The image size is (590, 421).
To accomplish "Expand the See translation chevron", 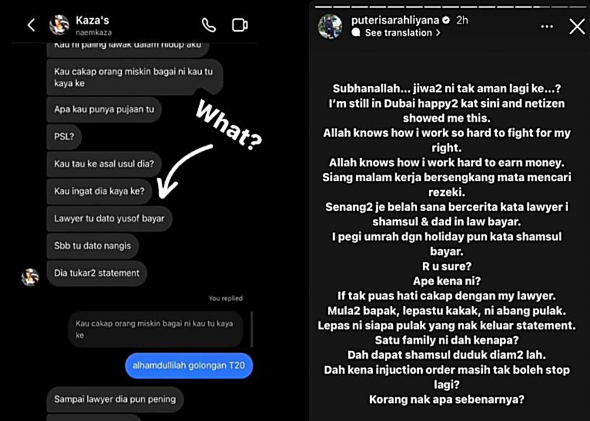I will coord(438,33).
